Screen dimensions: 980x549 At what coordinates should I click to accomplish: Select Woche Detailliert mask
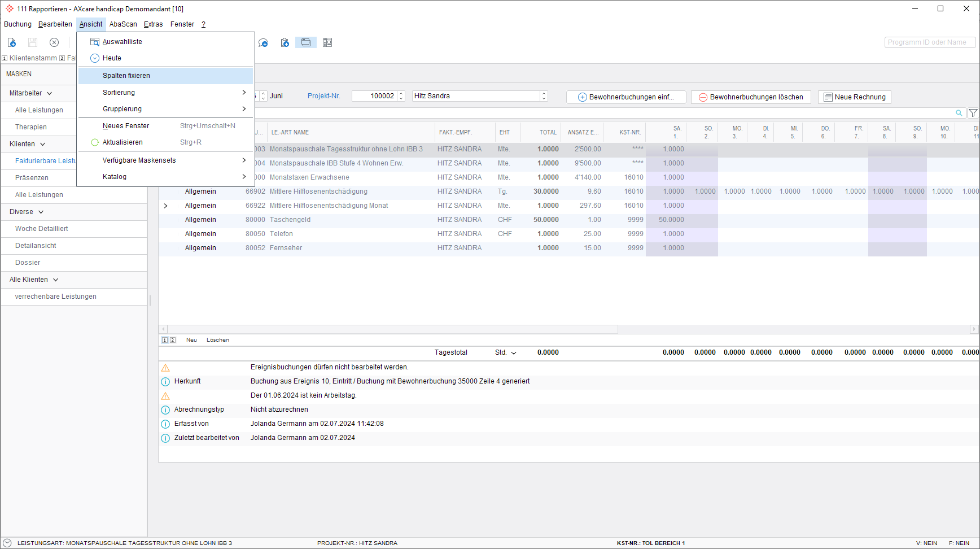click(x=42, y=229)
